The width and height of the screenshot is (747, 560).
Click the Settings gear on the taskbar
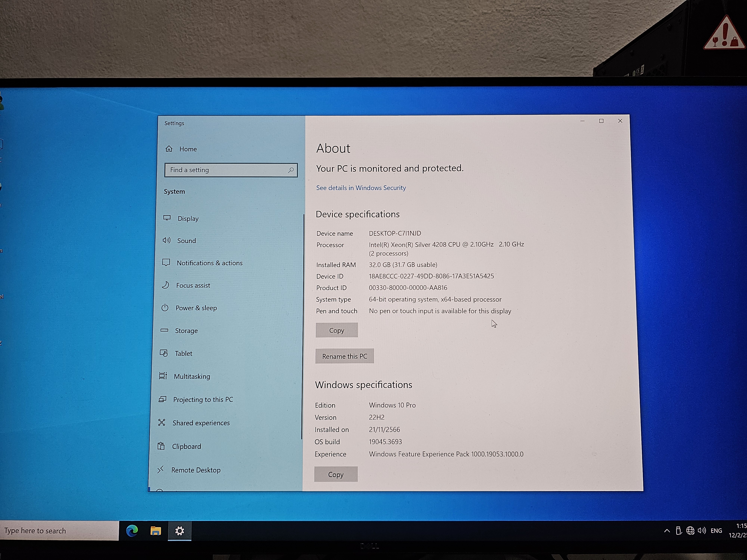pyautogui.click(x=179, y=531)
